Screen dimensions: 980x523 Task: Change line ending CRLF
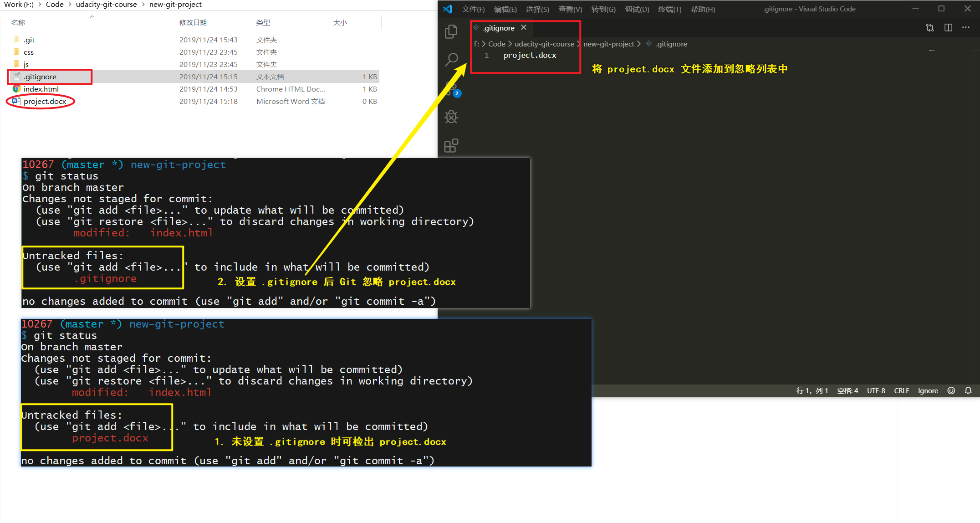point(901,390)
